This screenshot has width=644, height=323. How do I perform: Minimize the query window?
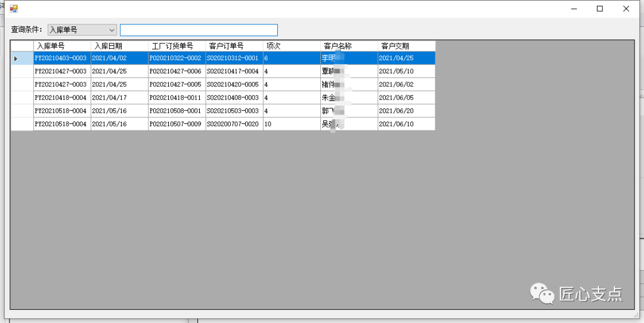click(574, 9)
